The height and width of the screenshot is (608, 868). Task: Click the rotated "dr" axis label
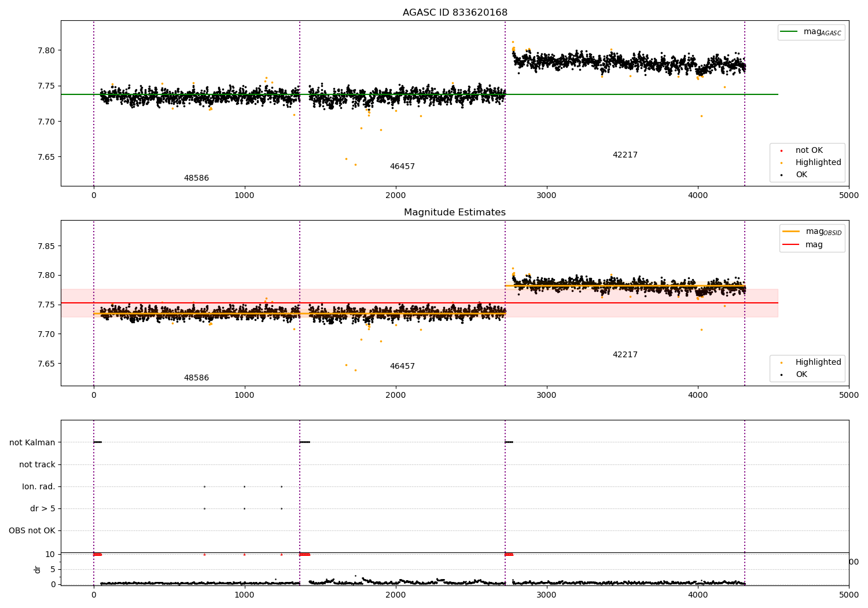point(38,569)
